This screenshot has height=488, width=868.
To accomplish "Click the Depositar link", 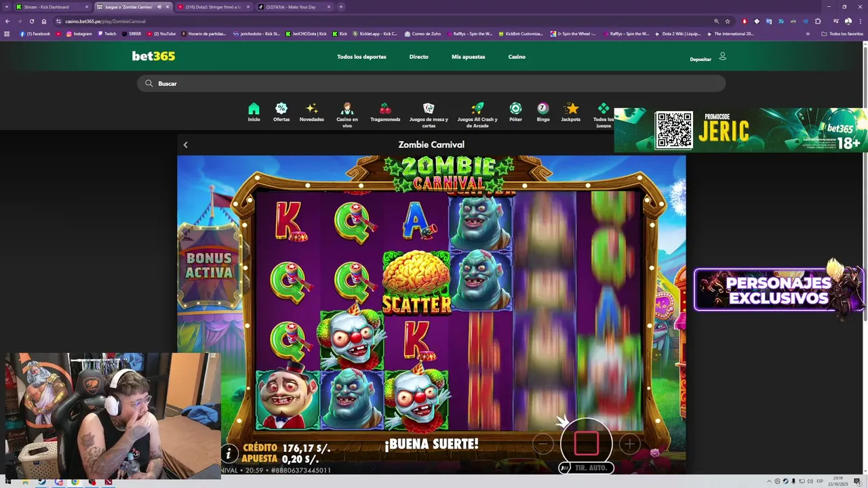I will [701, 59].
